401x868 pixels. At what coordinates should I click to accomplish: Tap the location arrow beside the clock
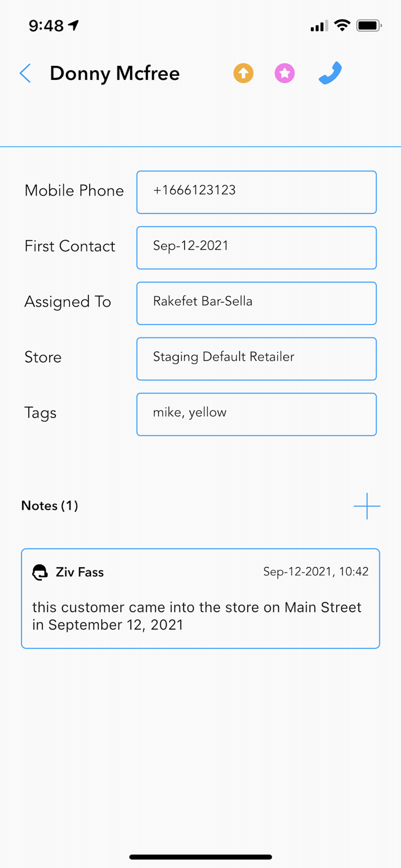72,24
